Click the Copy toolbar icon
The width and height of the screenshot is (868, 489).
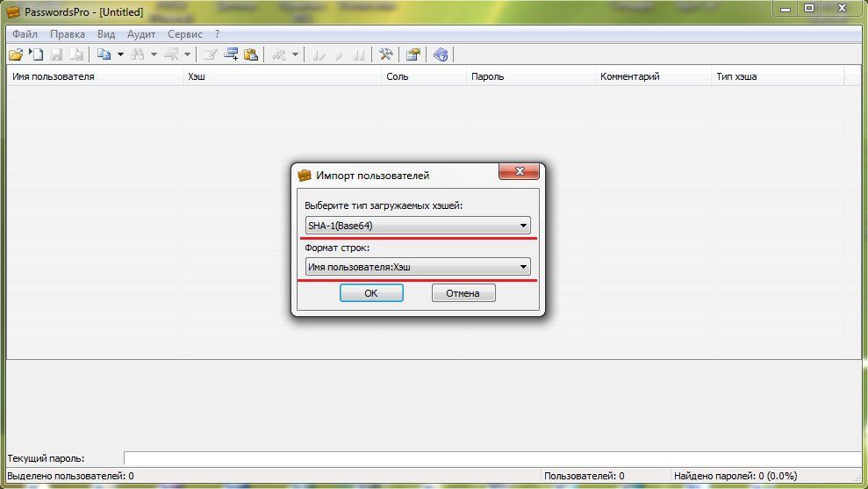tap(104, 54)
